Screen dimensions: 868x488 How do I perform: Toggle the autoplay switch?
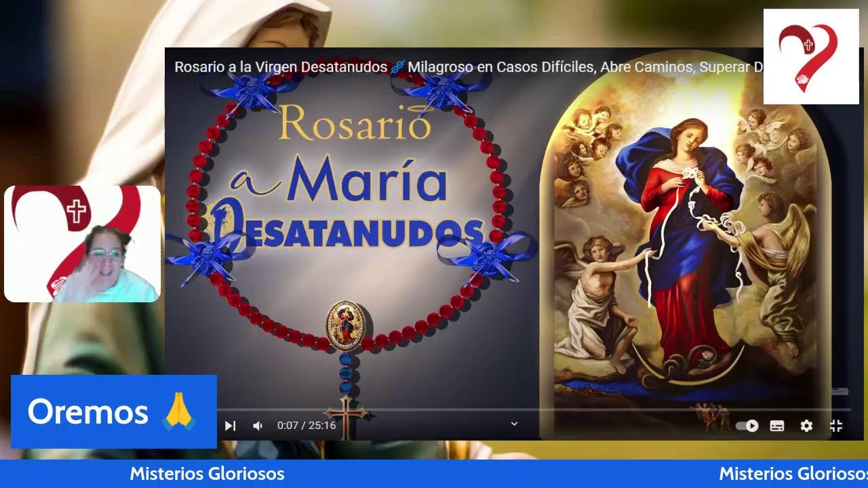point(747,426)
